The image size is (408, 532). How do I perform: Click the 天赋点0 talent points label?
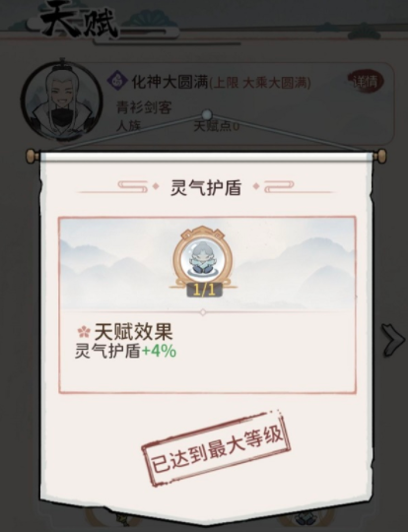(217, 126)
